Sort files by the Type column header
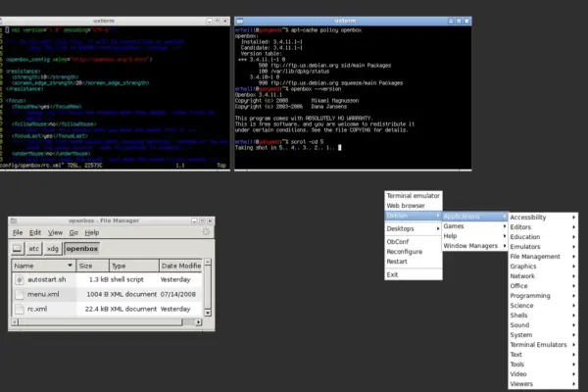The width and height of the screenshot is (588, 392). (x=134, y=266)
